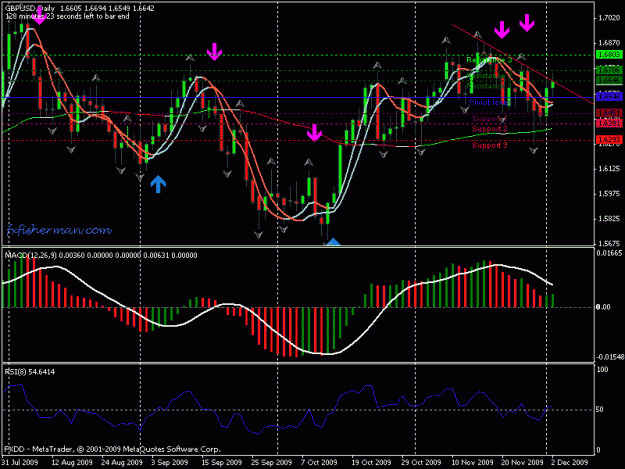Click the 31 Jul 2009 date label
625x469 pixels.
click(20, 462)
